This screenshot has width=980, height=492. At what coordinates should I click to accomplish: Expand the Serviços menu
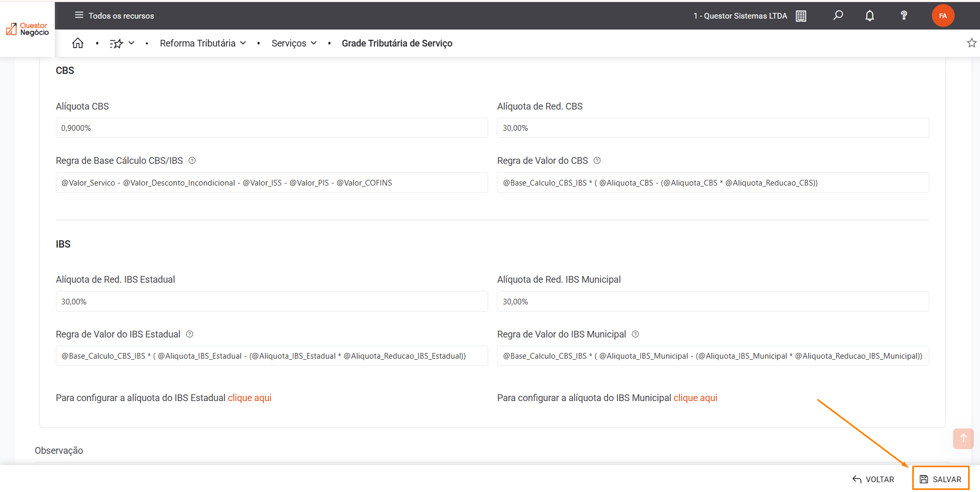point(294,43)
